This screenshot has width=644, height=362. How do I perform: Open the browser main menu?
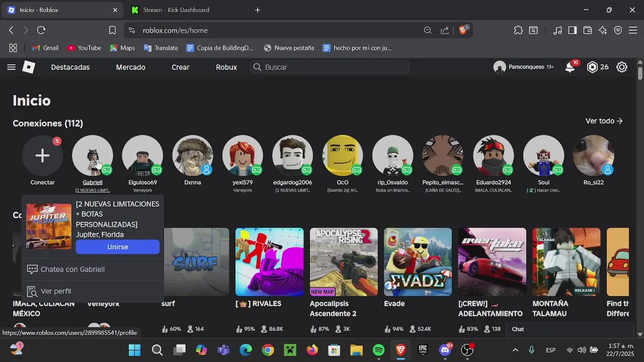pos(633,30)
